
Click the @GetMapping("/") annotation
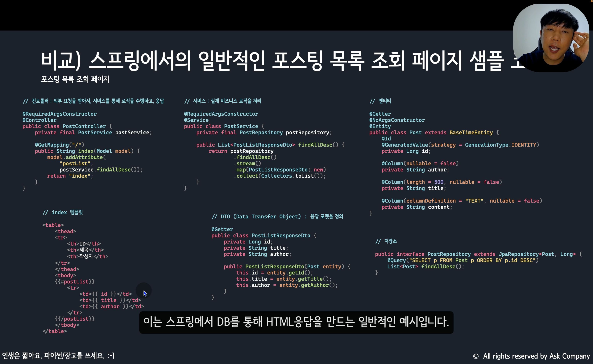tap(59, 145)
